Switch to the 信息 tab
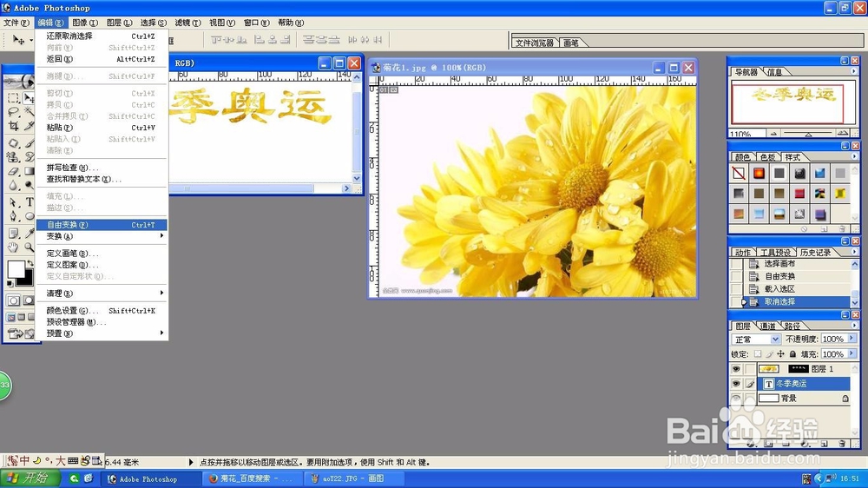Screen dimensions: 868x488 coord(775,72)
